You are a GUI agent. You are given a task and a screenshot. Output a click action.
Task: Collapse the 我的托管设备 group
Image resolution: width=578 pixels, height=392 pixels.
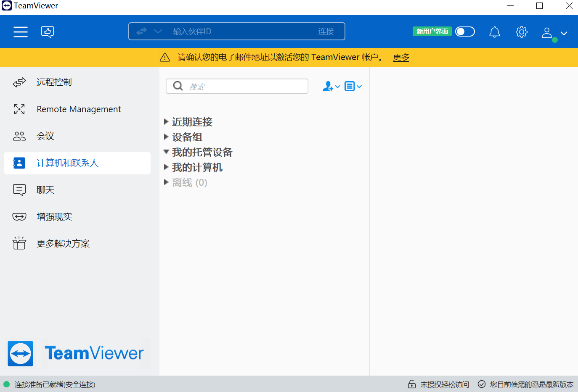coord(166,152)
